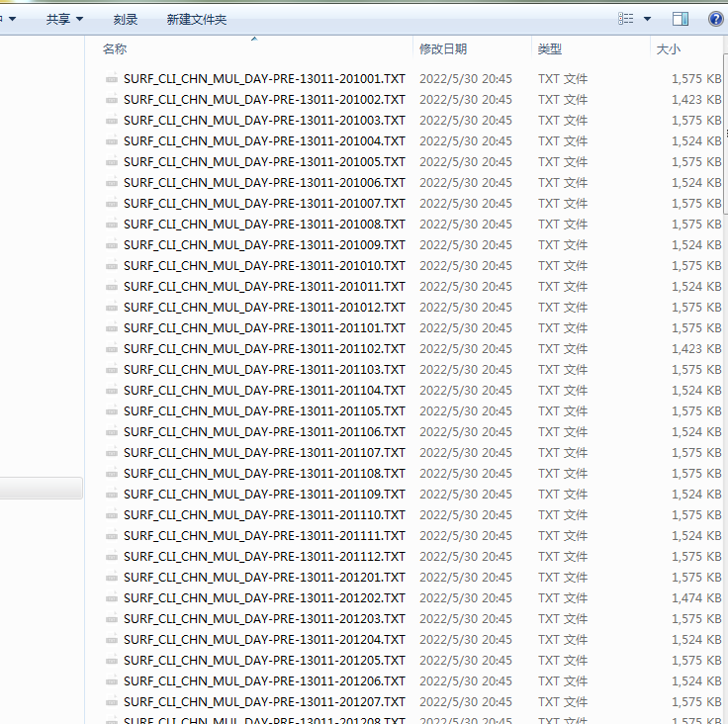
Task: Click the 1,524 KB size of 201111.TXT
Action: (696, 535)
